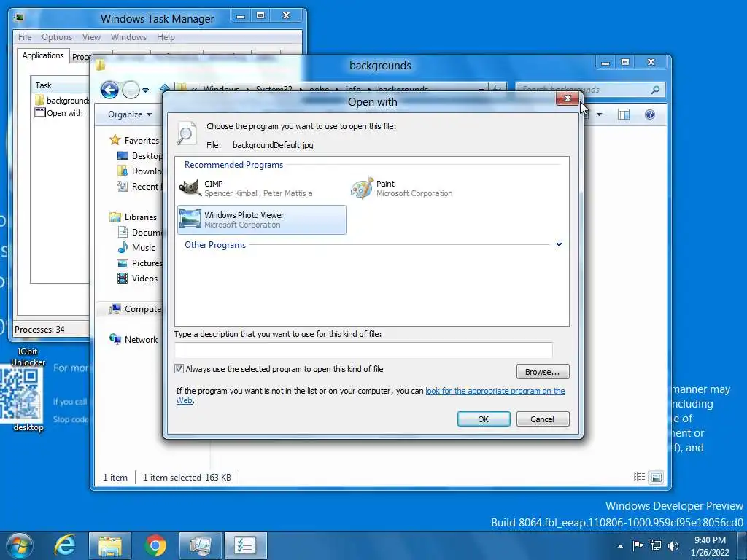
Task: Toggle the preview pane icon in Explorer
Action: [624, 114]
